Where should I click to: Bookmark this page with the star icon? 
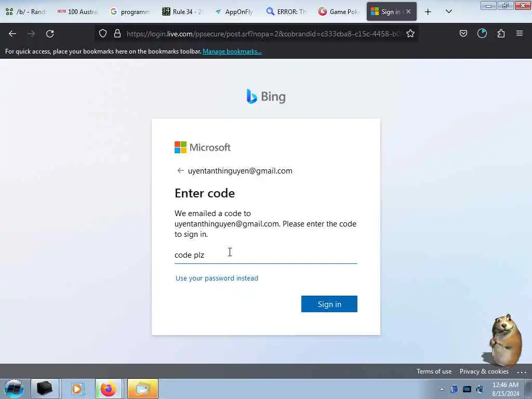(x=410, y=33)
